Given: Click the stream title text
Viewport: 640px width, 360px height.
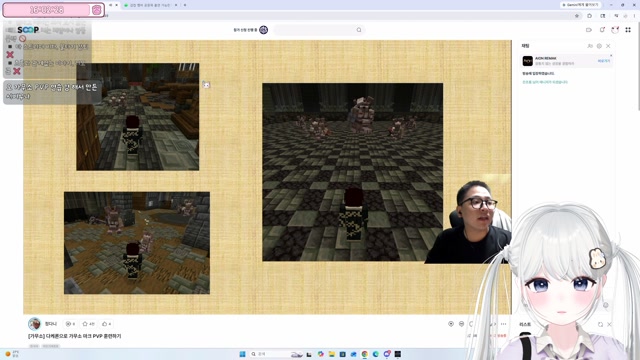Looking at the screenshot, I should 75,336.
